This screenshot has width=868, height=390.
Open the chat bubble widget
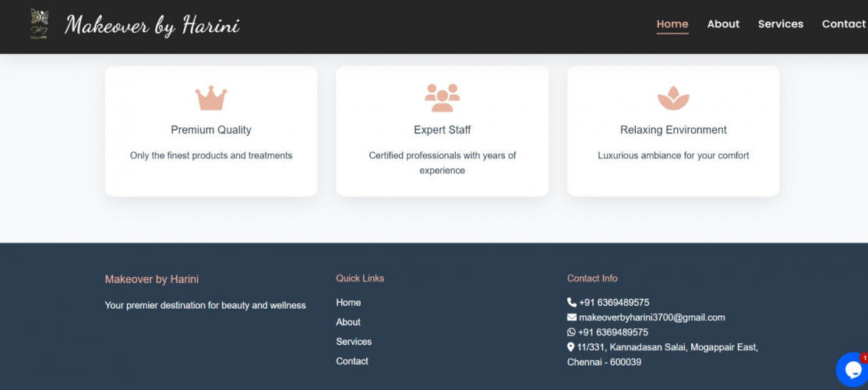pyautogui.click(x=852, y=370)
